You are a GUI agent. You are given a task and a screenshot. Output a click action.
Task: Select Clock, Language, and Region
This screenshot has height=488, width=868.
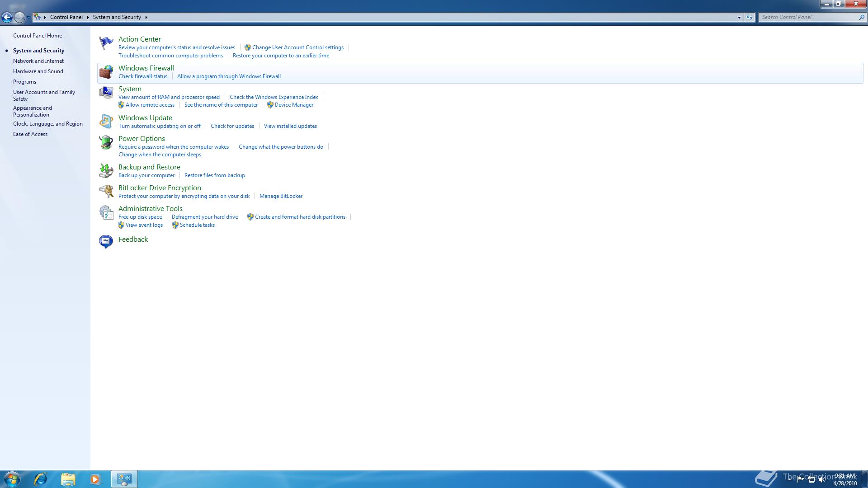(48, 124)
